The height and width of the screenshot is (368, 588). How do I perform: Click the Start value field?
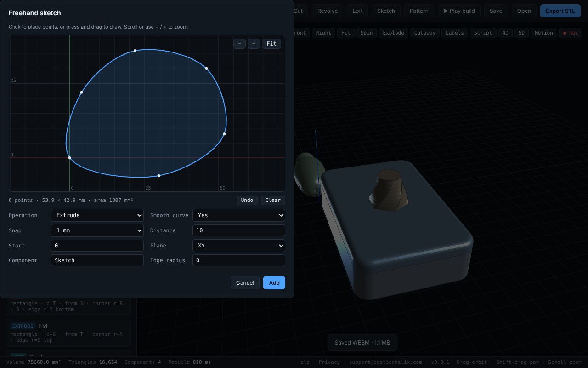click(x=97, y=246)
